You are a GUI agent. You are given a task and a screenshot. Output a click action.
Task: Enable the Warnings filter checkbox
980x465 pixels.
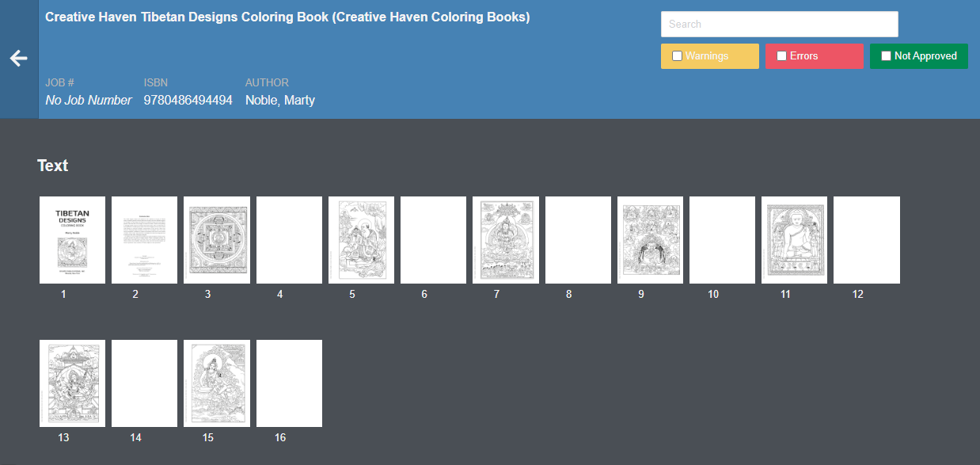(x=677, y=56)
